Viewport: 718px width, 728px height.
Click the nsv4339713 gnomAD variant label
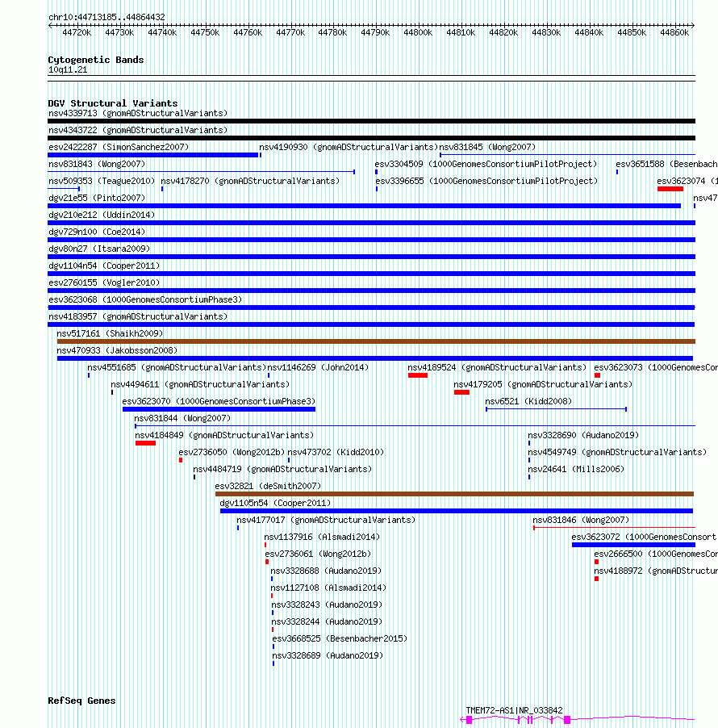point(138,113)
